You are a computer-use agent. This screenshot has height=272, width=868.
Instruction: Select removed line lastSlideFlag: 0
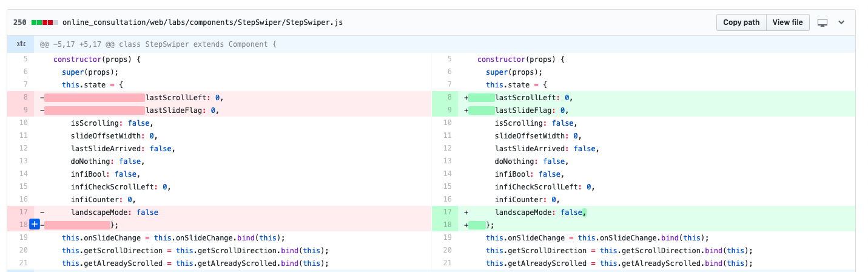[233, 110]
